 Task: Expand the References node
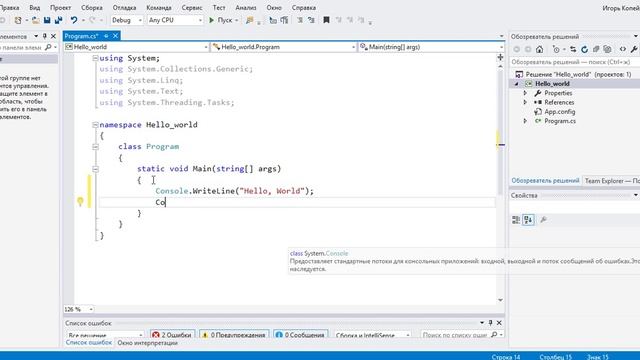point(526,102)
